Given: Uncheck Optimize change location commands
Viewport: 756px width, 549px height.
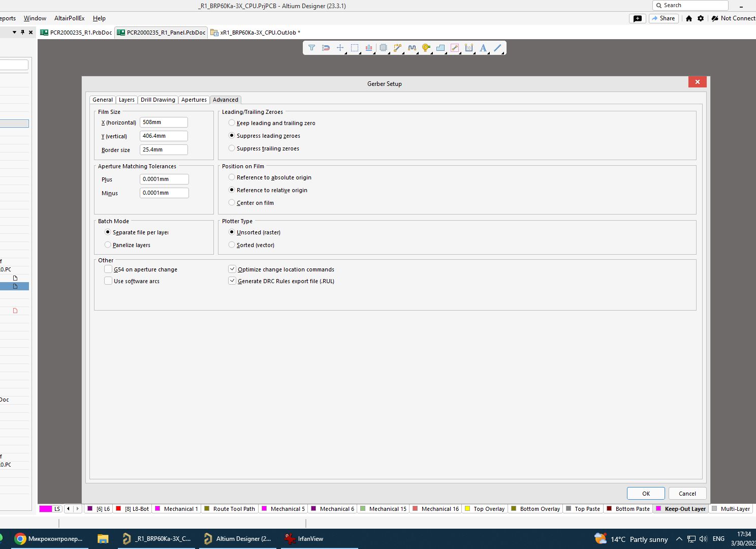Looking at the screenshot, I should [x=232, y=269].
